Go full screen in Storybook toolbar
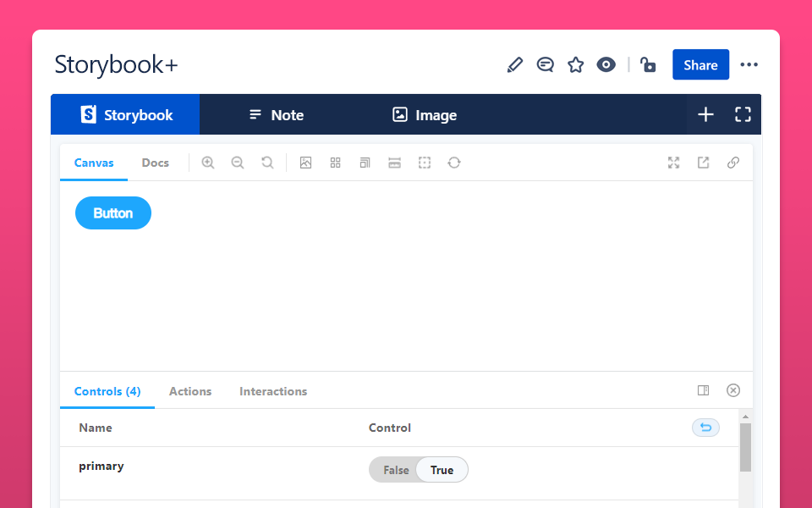The height and width of the screenshot is (508, 812). (x=673, y=163)
